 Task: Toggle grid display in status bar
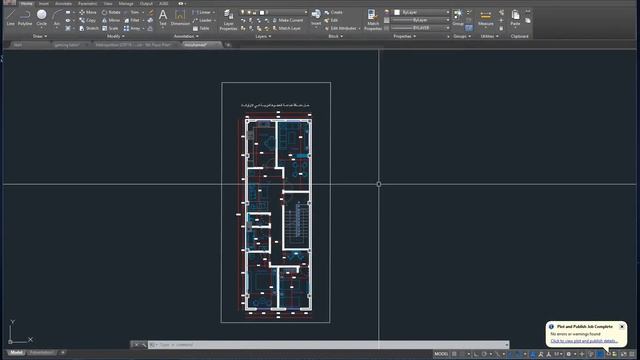(x=454, y=354)
